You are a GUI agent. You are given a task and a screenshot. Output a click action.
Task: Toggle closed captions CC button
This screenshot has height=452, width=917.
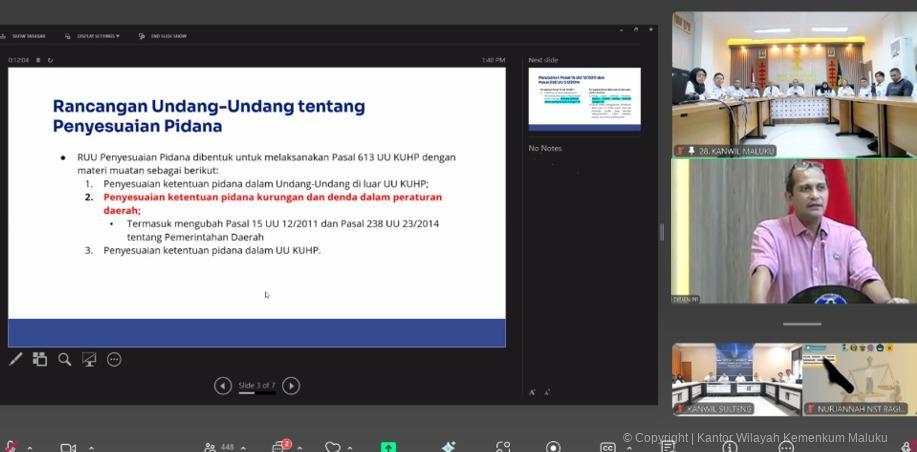point(607,447)
